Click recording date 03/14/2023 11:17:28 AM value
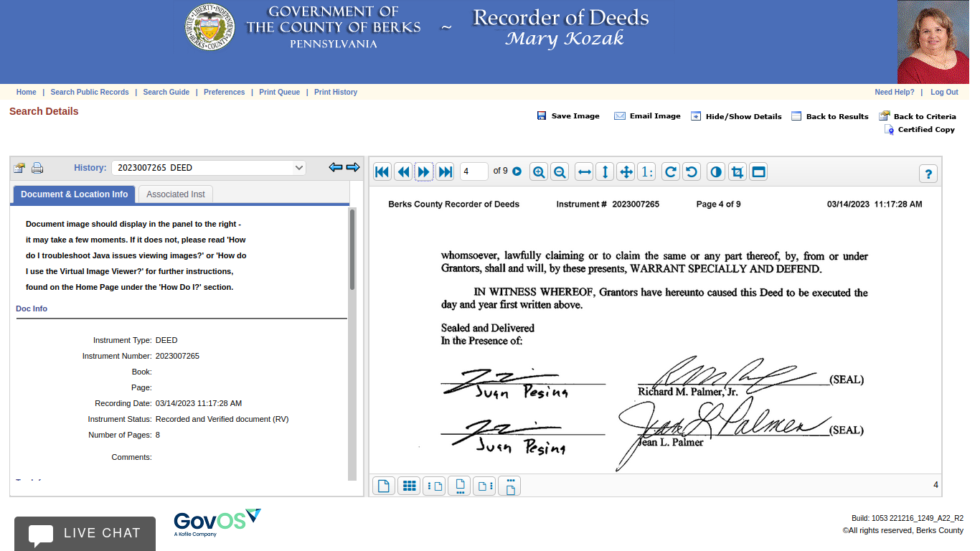The image size is (980, 551). click(x=199, y=403)
